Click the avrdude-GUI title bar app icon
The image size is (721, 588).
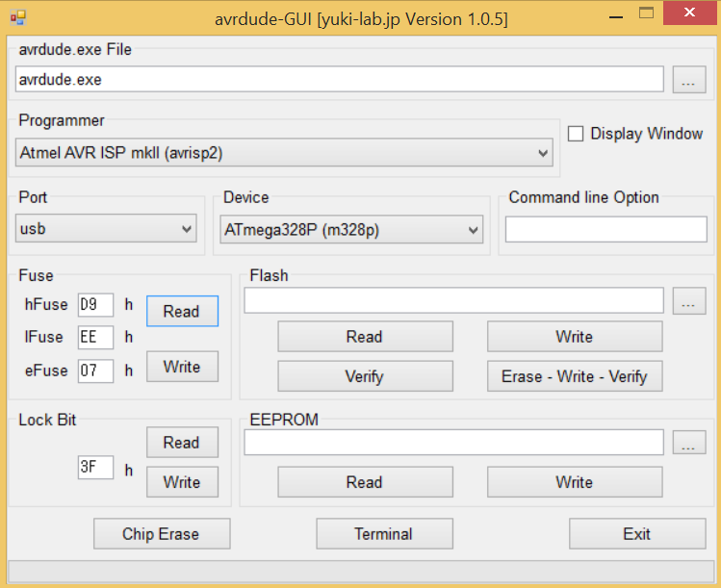(18, 18)
